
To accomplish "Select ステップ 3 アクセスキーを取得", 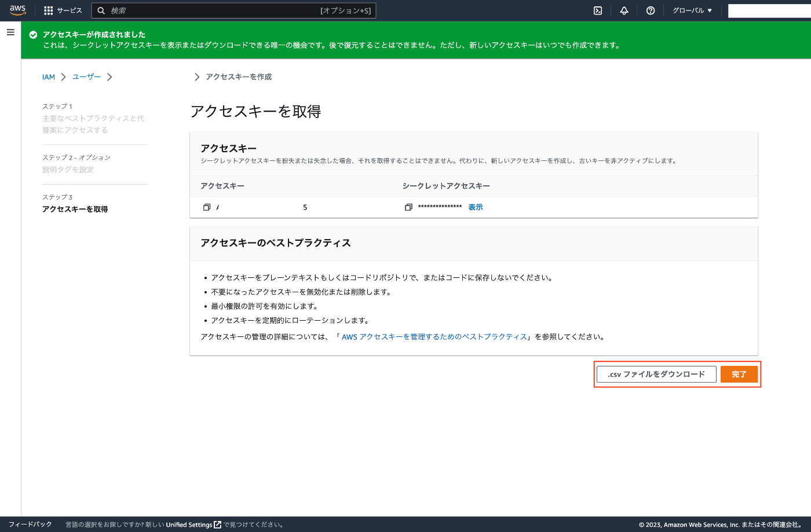I will pyautogui.click(x=74, y=209).
